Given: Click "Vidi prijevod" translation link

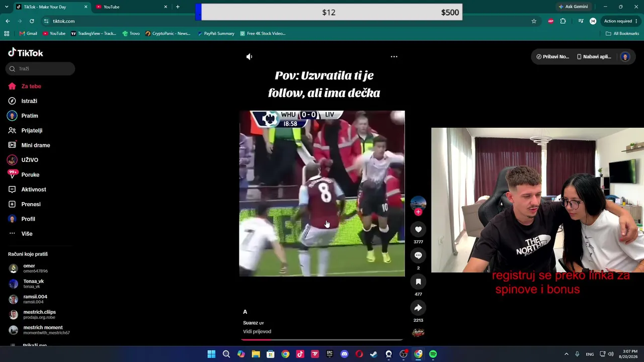Looking at the screenshot, I should click(x=257, y=332).
